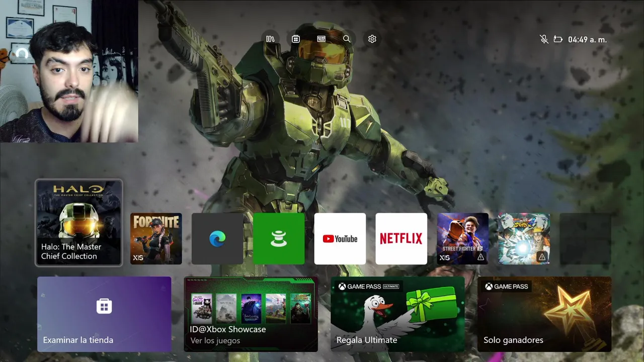Open the Examinar la tienda card
The image size is (644, 362).
[104, 314]
